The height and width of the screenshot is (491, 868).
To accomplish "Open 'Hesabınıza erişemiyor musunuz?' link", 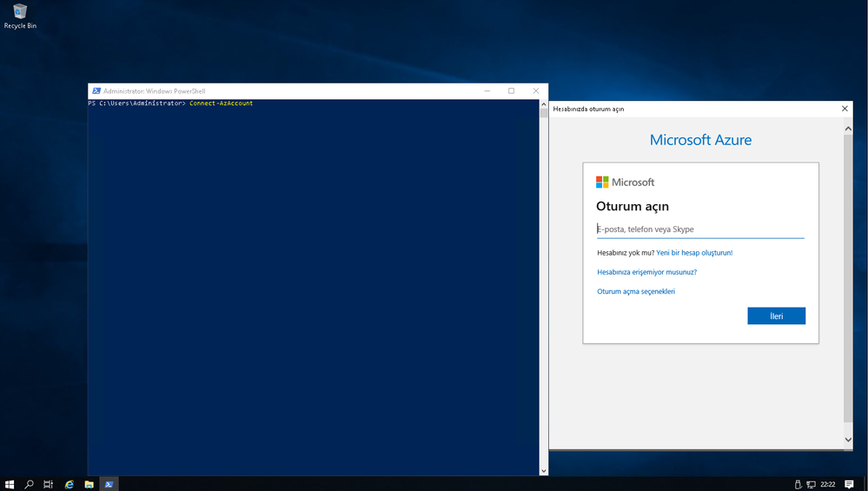I will 646,272.
